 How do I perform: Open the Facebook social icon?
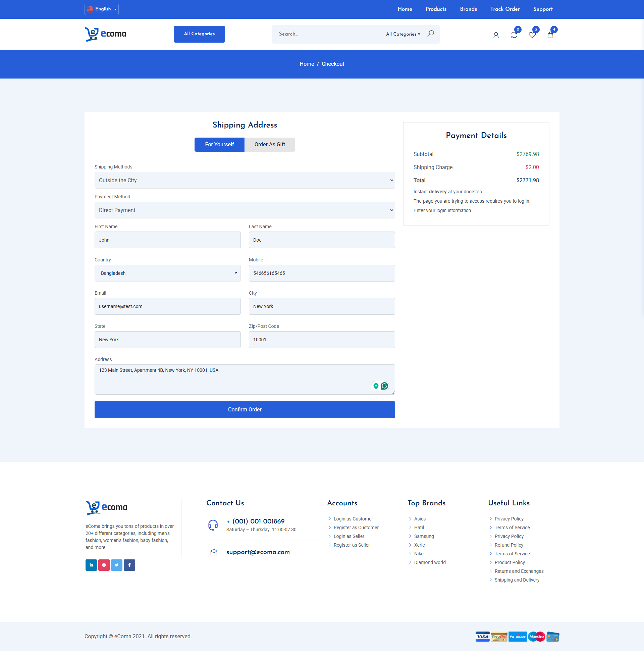click(129, 565)
